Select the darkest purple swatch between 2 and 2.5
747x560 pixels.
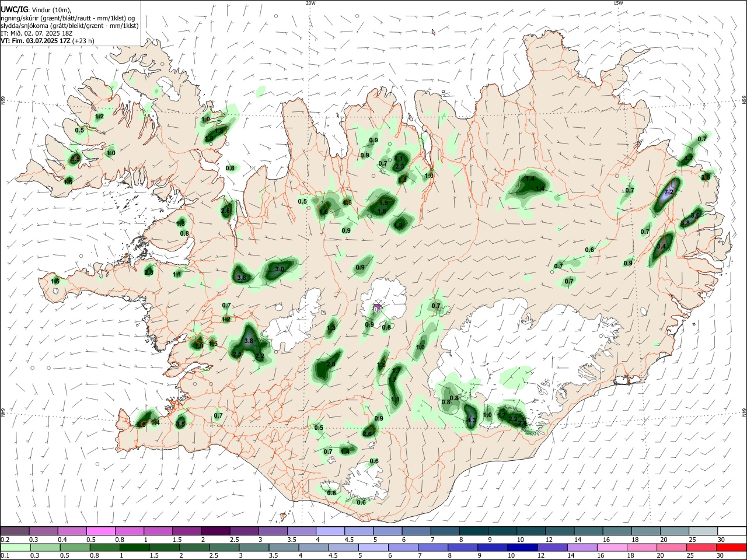tap(215, 531)
